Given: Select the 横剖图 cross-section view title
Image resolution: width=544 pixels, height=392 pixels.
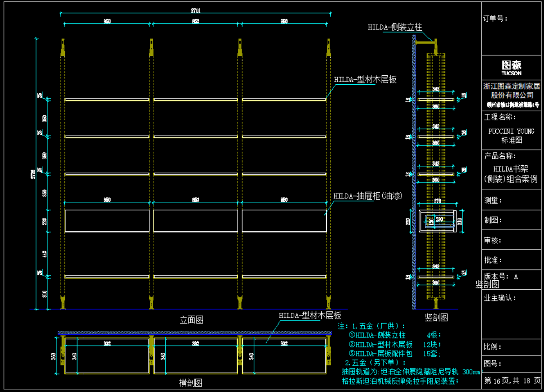Looking at the screenshot, I should [x=191, y=383].
